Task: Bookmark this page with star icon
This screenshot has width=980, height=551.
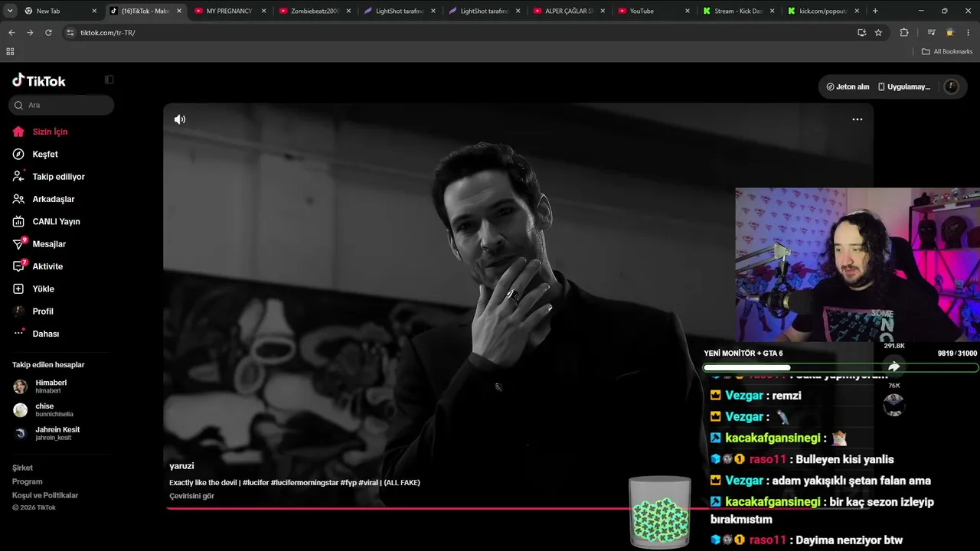Action: 878,33
